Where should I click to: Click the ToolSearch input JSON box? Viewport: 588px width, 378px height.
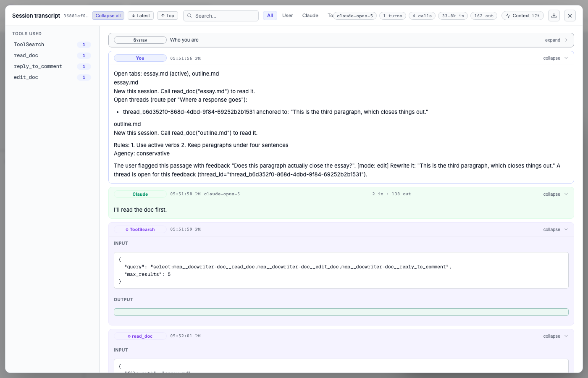point(341,270)
